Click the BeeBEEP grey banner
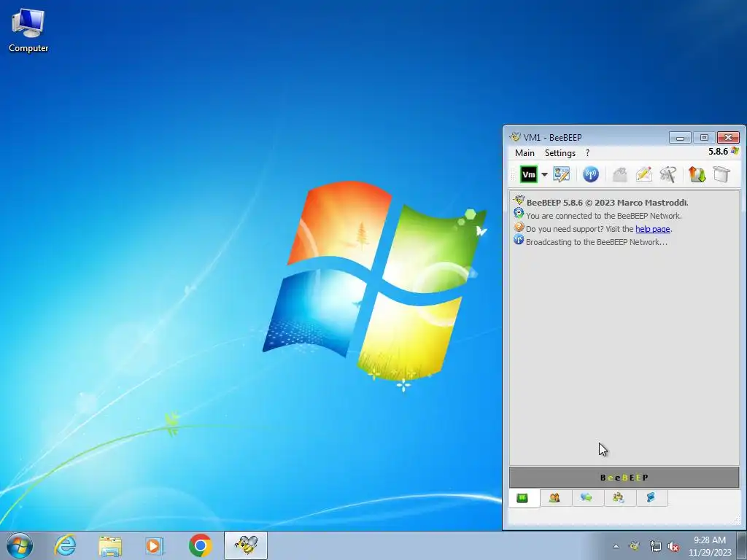Screen dimensions: 747x560 pos(624,478)
